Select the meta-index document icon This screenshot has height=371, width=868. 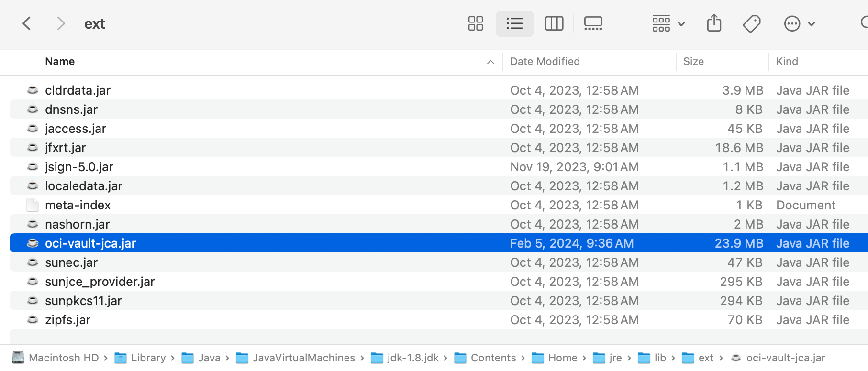(x=33, y=205)
